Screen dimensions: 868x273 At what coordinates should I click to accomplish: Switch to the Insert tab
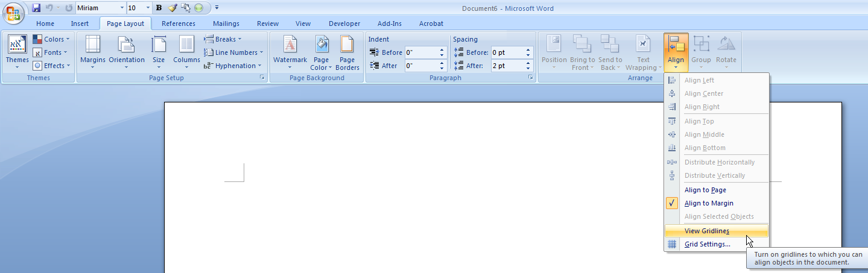pyautogui.click(x=80, y=24)
